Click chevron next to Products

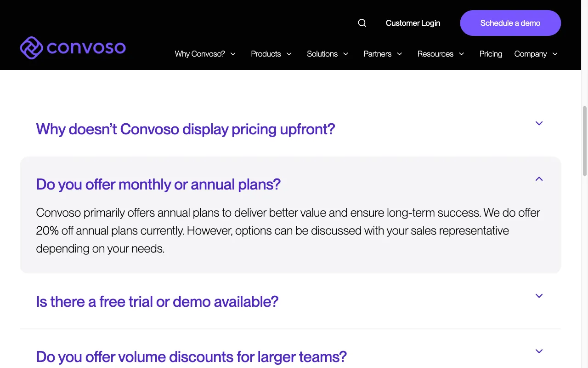(289, 54)
